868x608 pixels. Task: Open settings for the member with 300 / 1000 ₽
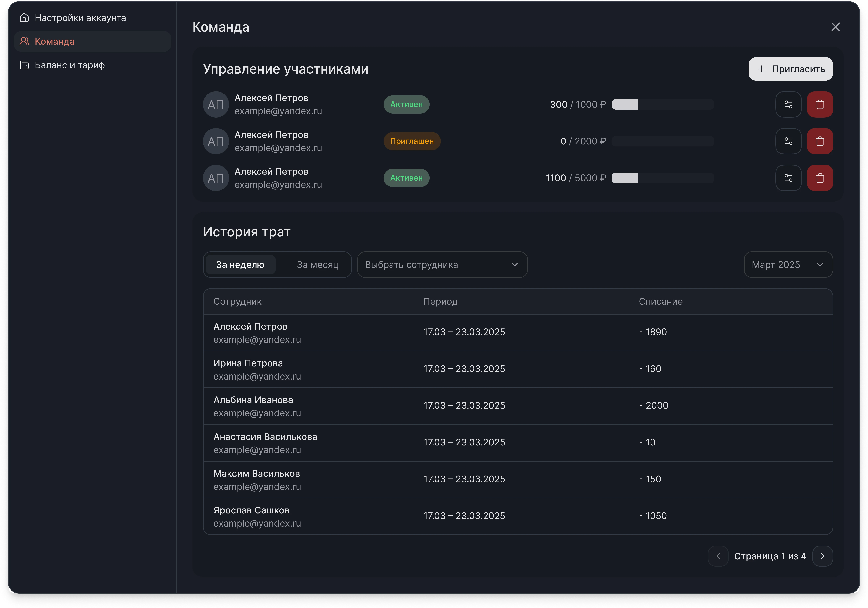coord(788,104)
